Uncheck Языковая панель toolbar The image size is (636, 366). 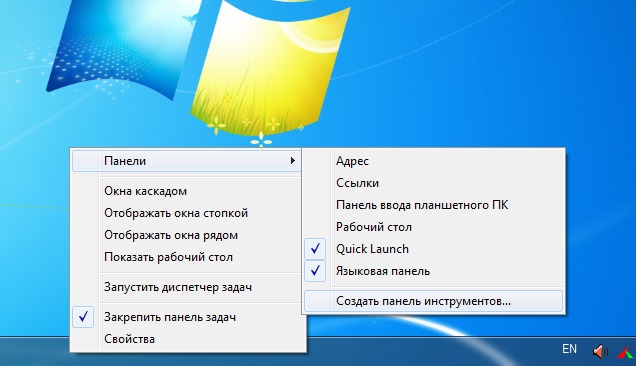pos(434,271)
